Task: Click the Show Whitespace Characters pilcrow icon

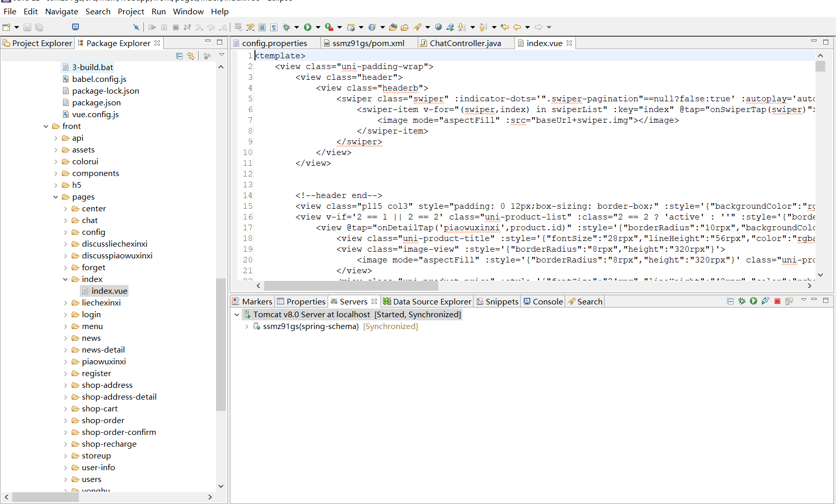Action: 274,27
